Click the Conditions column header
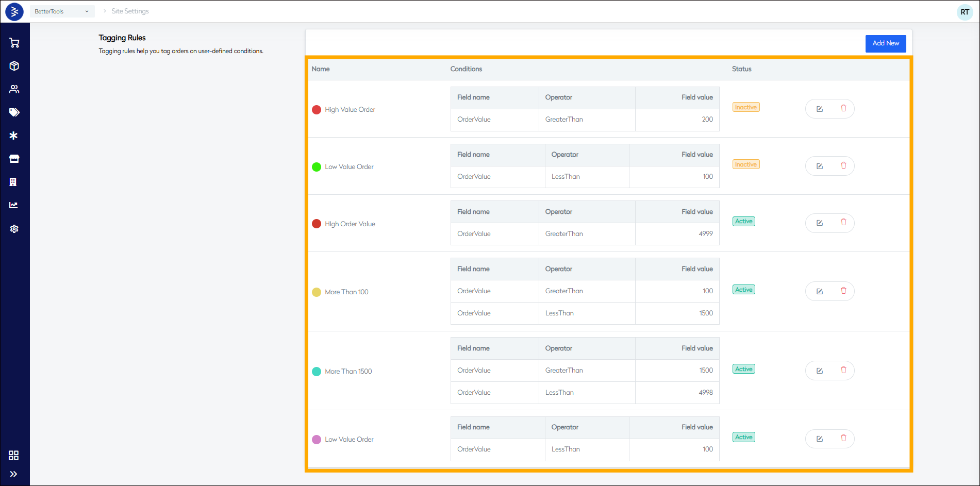This screenshot has width=980, height=486. [x=466, y=69]
